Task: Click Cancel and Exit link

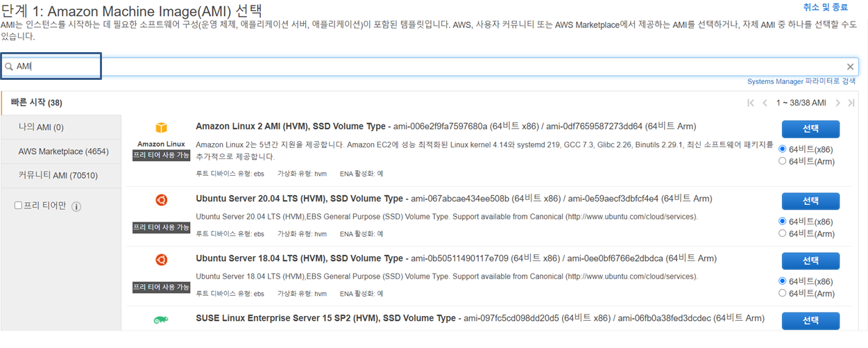Action: click(x=826, y=7)
